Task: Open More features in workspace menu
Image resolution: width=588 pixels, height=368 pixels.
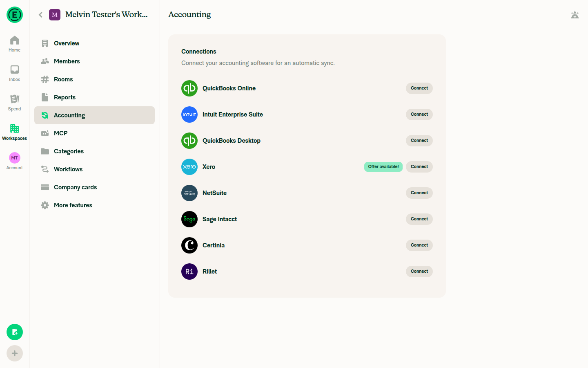Action: tap(94, 205)
